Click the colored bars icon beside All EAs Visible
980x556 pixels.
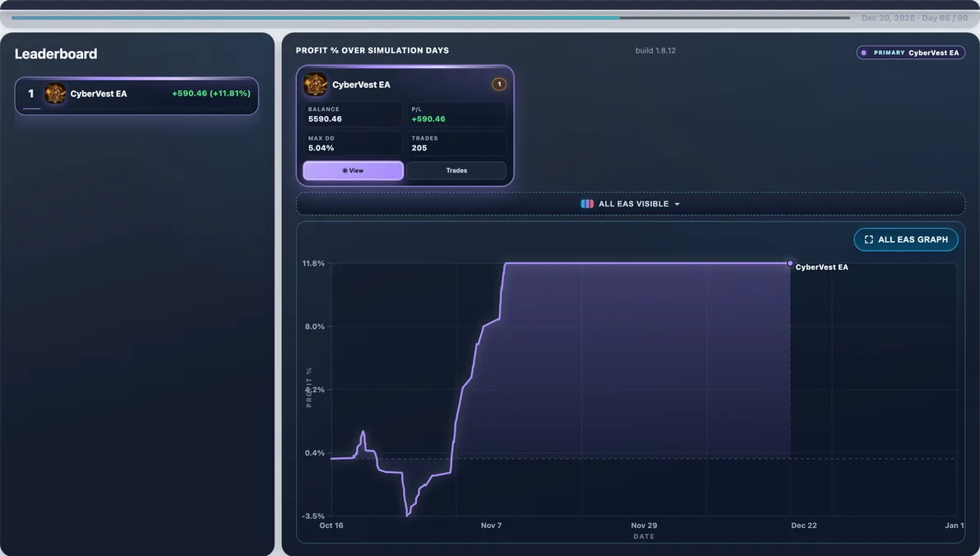point(587,204)
